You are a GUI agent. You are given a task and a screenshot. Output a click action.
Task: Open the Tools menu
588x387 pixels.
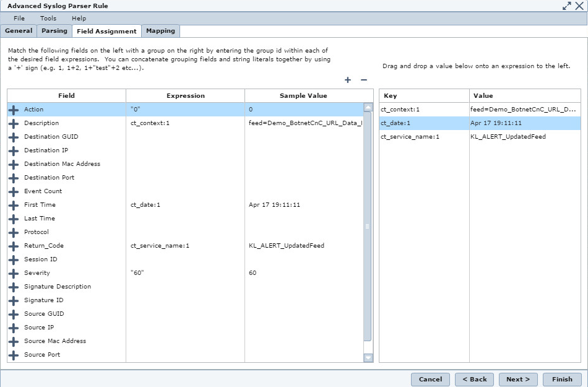point(48,18)
